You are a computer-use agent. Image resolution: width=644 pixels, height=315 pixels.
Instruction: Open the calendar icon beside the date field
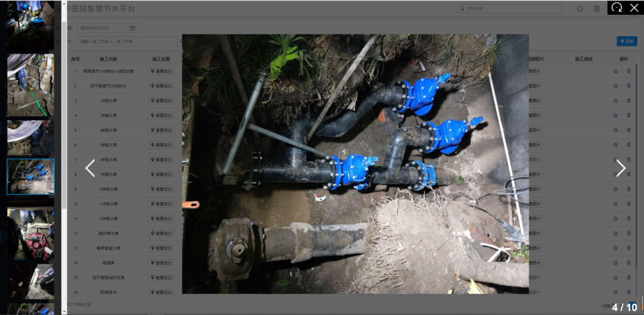tap(132, 29)
